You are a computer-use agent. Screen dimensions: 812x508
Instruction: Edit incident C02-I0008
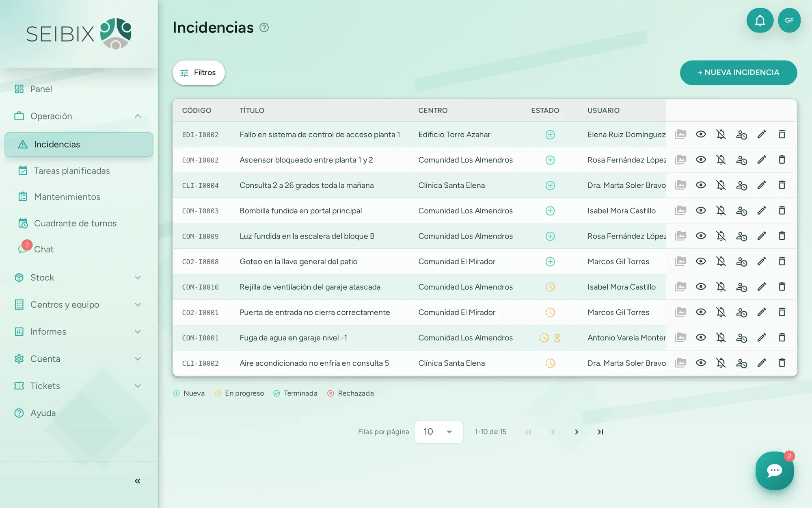click(762, 261)
